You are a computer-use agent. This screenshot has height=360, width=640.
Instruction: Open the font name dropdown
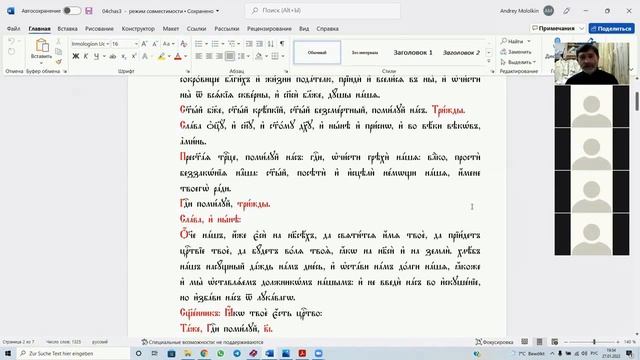click(108, 44)
